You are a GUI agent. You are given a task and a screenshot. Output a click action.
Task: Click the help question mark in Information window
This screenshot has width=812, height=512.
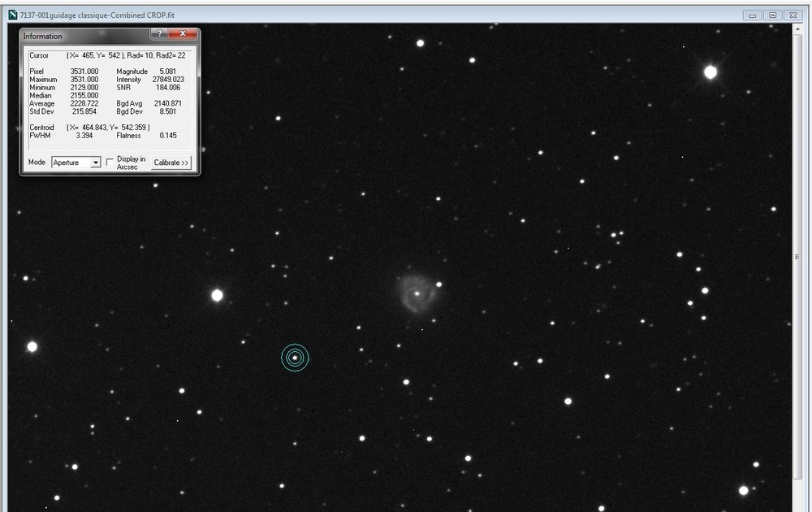[159, 33]
